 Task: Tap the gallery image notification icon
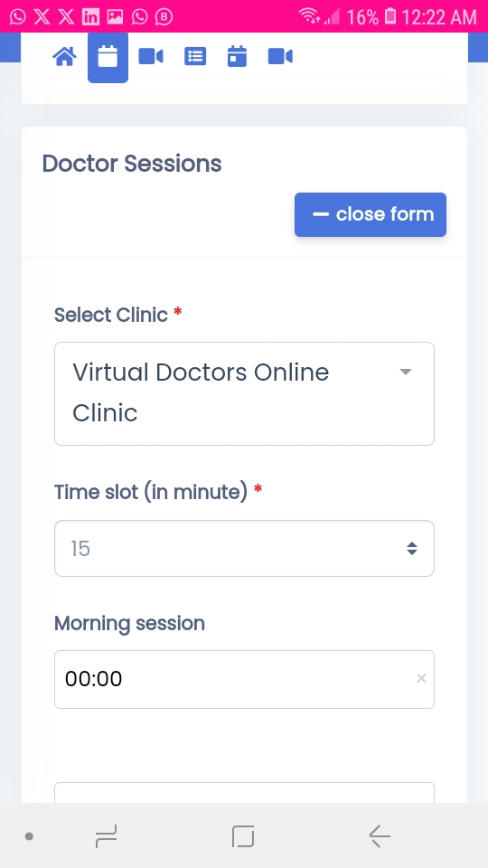pyautogui.click(x=115, y=17)
